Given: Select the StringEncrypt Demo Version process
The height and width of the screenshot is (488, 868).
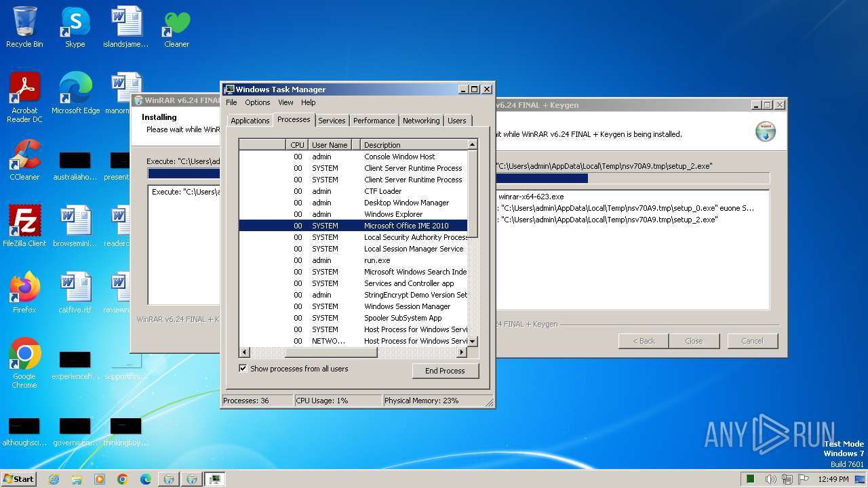Looking at the screenshot, I should coord(353,295).
